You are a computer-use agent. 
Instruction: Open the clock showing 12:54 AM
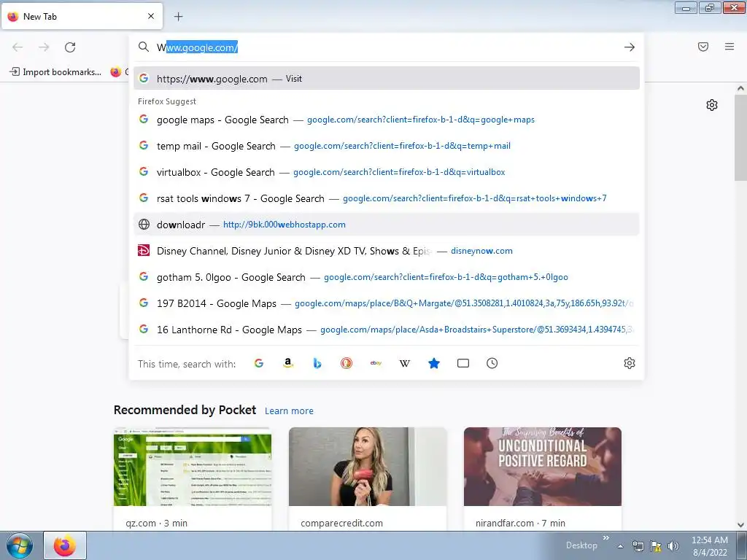click(710, 546)
